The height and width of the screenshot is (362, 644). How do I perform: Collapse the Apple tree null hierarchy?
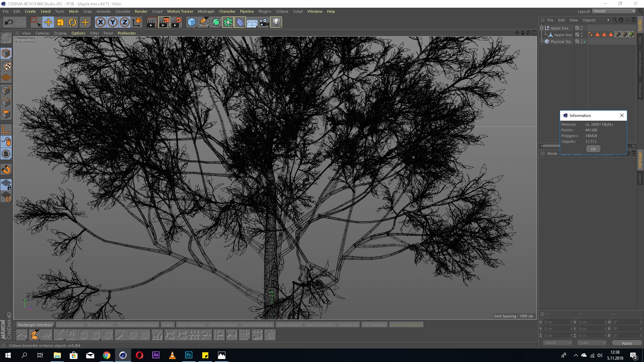tap(541, 28)
